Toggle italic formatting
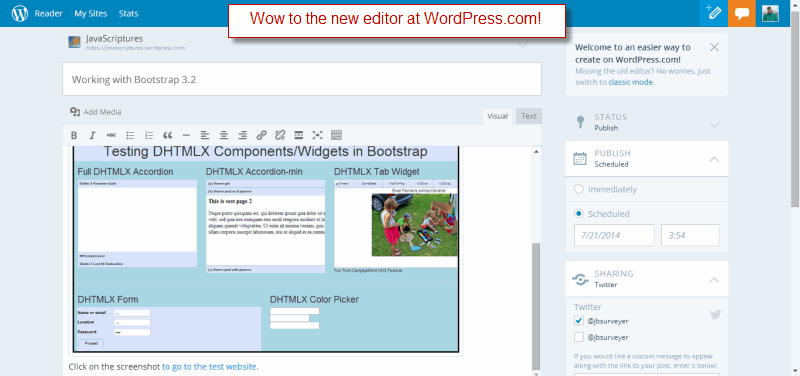Viewport: 800px width, 376px height. click(x=92, y=135)
